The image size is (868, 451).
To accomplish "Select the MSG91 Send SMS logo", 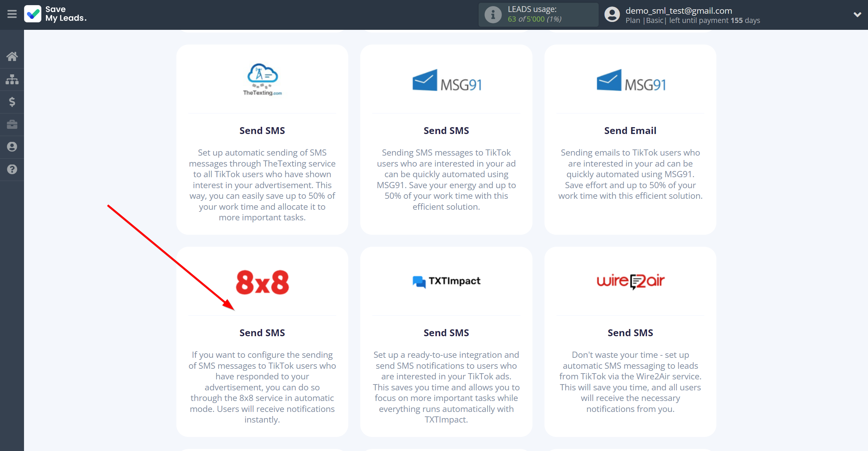I will [x=447, y=80].
